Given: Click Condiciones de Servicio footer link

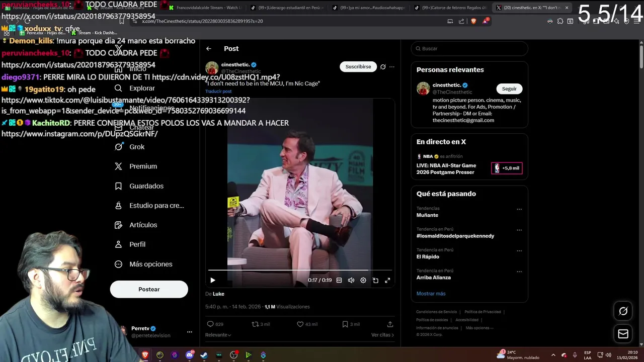Looking at the screenshot, I should tap(436, 312).
